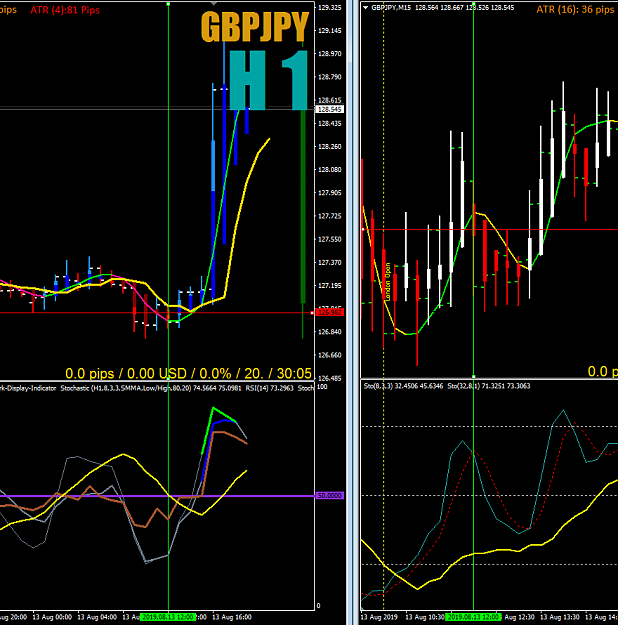Screen dimensions: 618x625
Task: Click the 128.080 price on the axis
Action: [329, 170]
